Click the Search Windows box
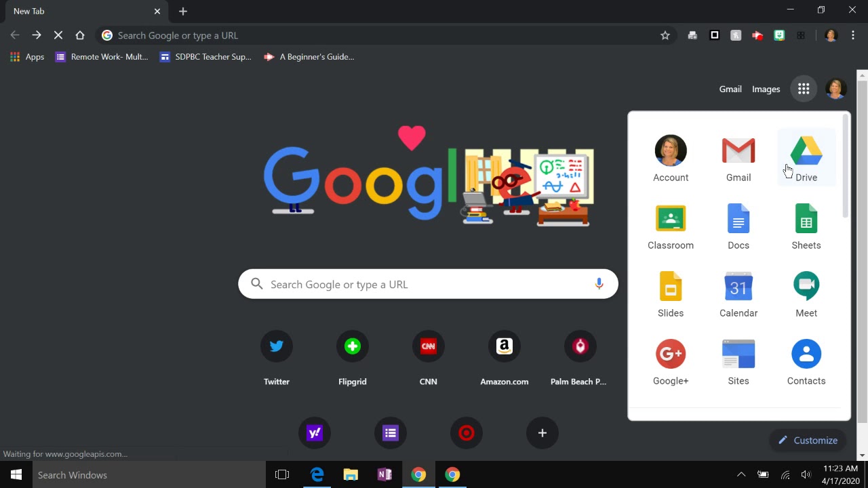This screenshot has width=868, height=488. 149,474
